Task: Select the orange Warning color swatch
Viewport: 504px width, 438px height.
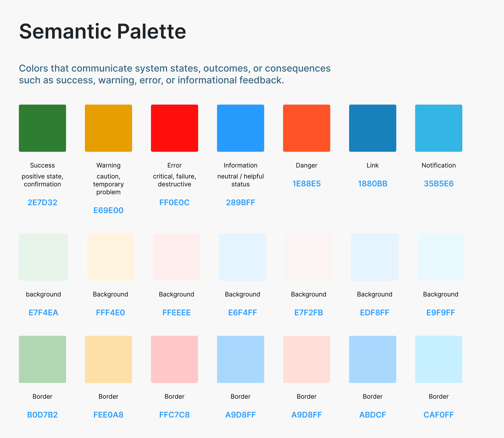Action: (x=109, y=128)
